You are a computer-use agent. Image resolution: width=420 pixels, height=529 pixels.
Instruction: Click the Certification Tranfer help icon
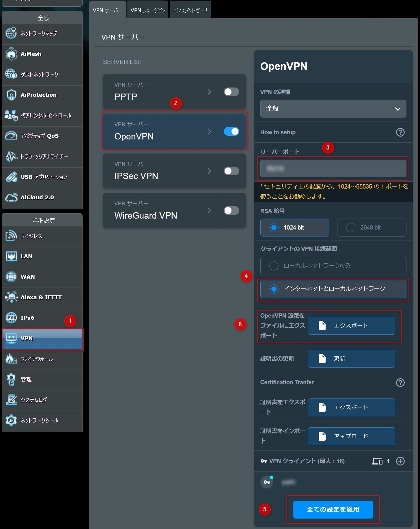(400, 383)
